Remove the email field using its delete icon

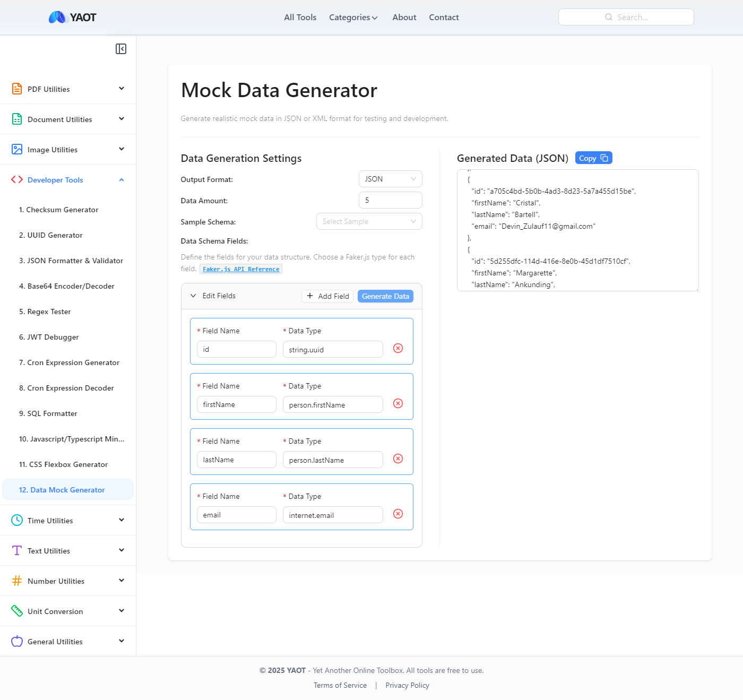tap(398, 514)
